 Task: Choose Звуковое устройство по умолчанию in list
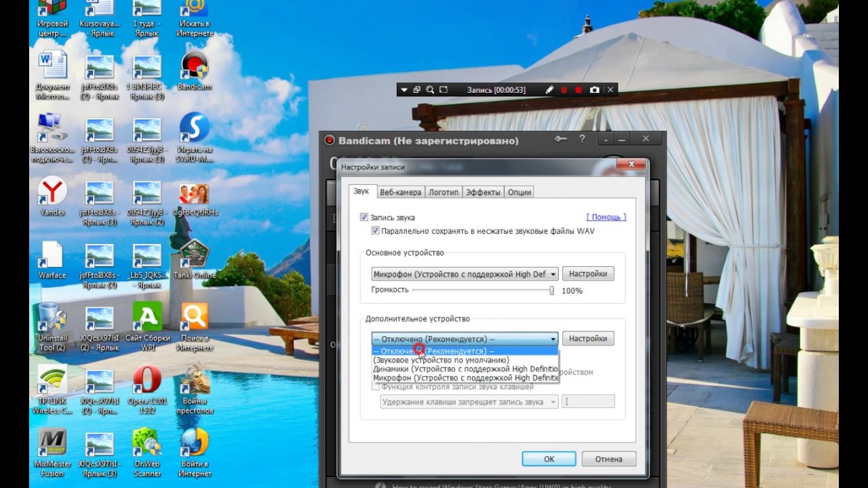(x=465, y=360)
